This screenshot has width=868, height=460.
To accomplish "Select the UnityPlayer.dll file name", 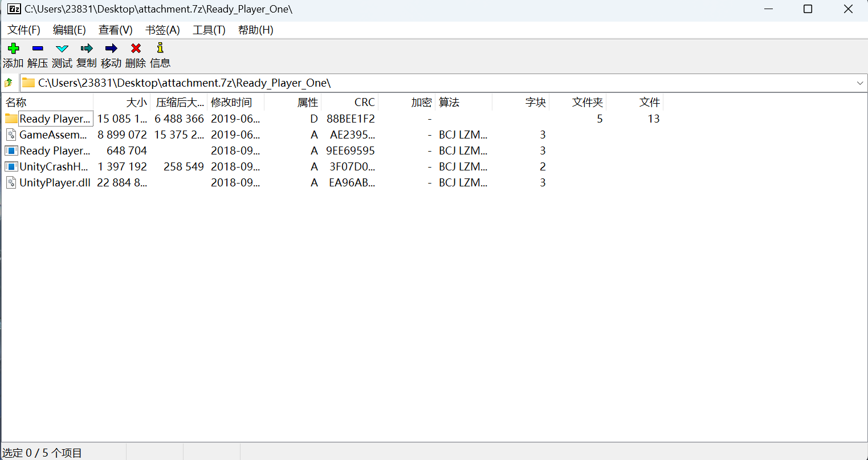I will (55, 182).
